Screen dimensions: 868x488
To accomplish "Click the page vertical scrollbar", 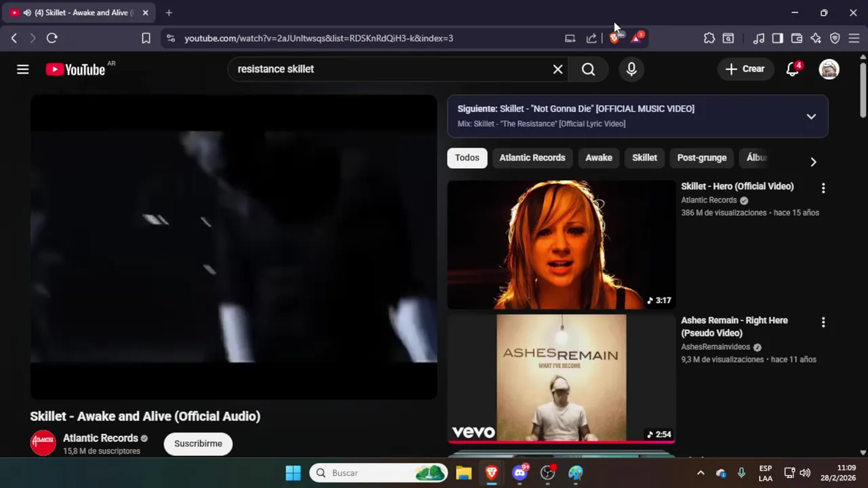I will [x=863, y=89].
